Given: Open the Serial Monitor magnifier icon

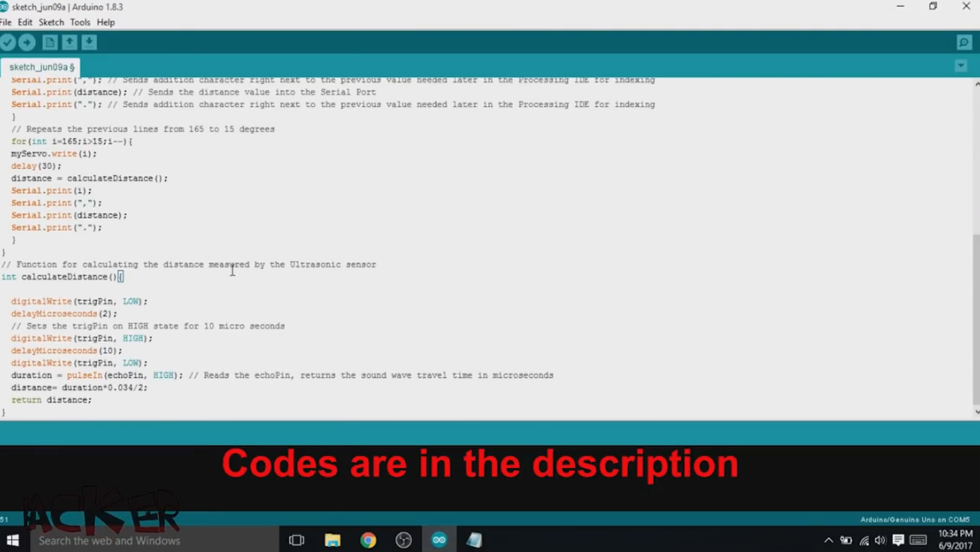Looking at the screenshot, I should (964, 42).
